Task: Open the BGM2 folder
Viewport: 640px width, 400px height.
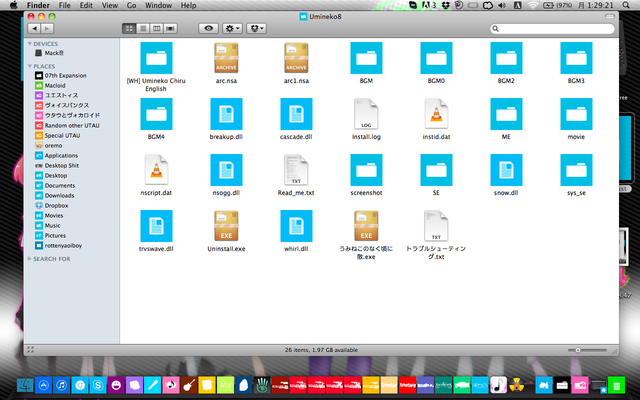Action: pos(506,58)
